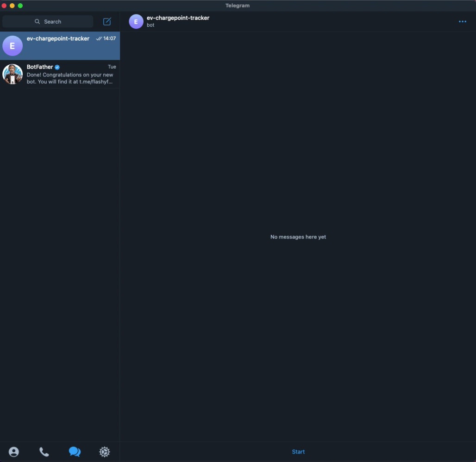The width and height of the screenshot is (476, 462).
Task: Click the purple E avatar in chat list
Action: click(13, 46)
